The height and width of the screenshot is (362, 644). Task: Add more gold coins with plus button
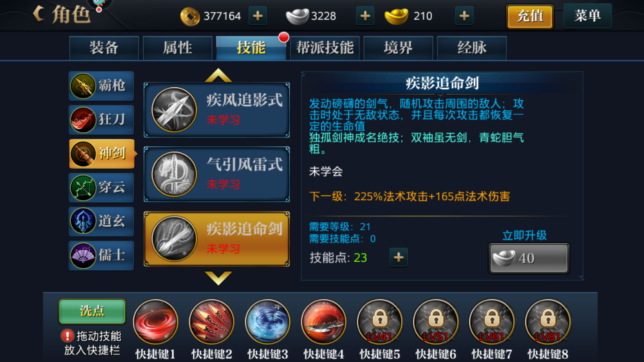pyautogui.click(x=258, y=16)
